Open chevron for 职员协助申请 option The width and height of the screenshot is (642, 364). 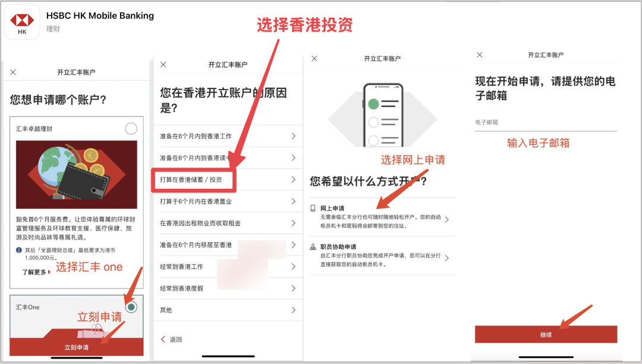446,258
